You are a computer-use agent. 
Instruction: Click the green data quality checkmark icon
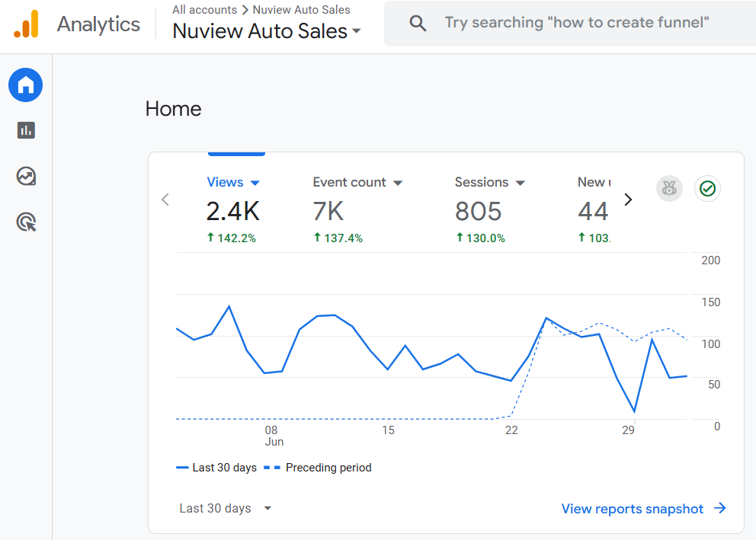point(707,188)
